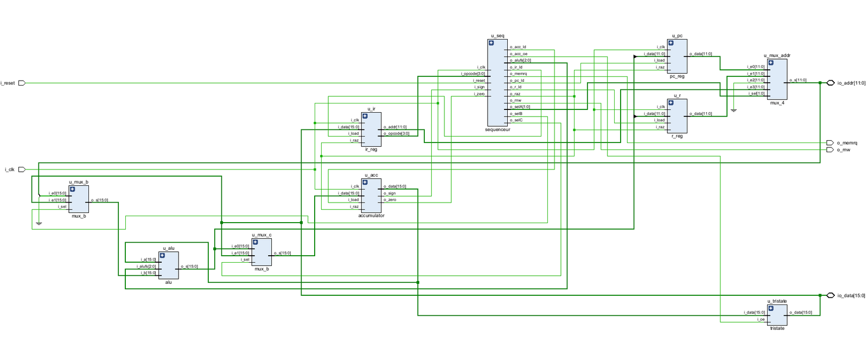Screen dimensions: 868x344
Task: Click the plus icon on u_mux_addr
Action: [770, 63]
